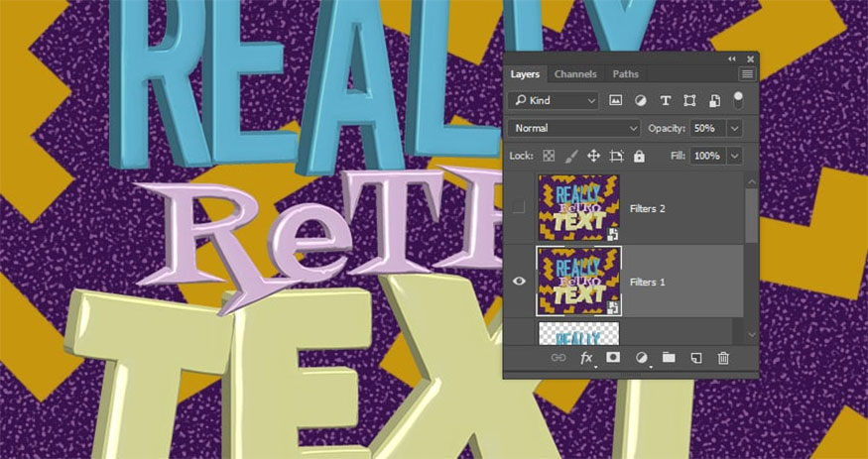Delete layer with the trash icon
Image resolution: width=868 pixels, height=459 pixels.
[x=723, y=357]
